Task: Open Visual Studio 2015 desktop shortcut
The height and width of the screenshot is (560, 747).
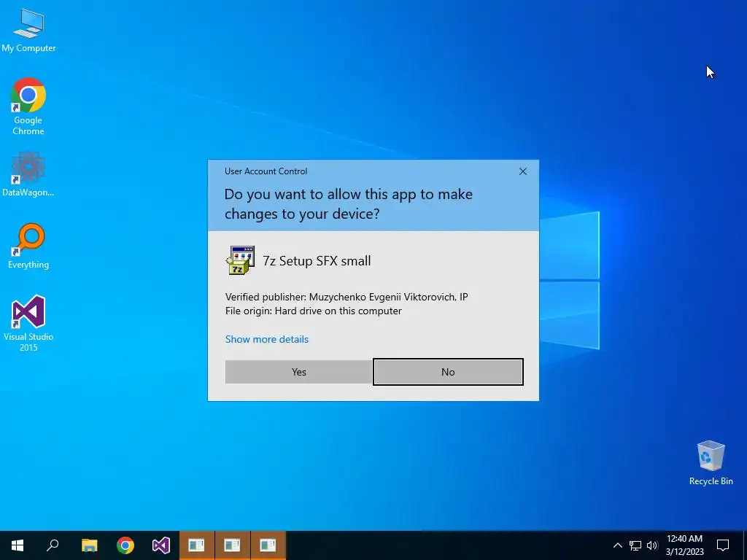Action: (x=28, y=323)
